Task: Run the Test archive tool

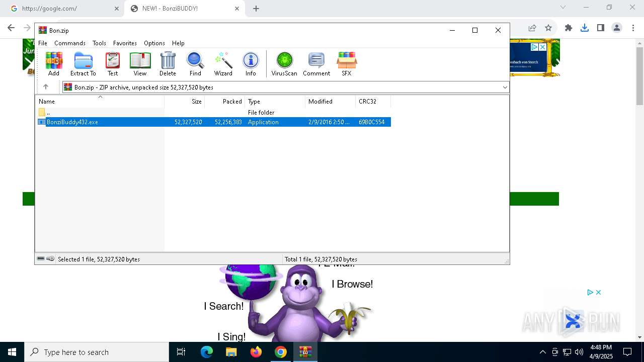Action: pos(113,64)
